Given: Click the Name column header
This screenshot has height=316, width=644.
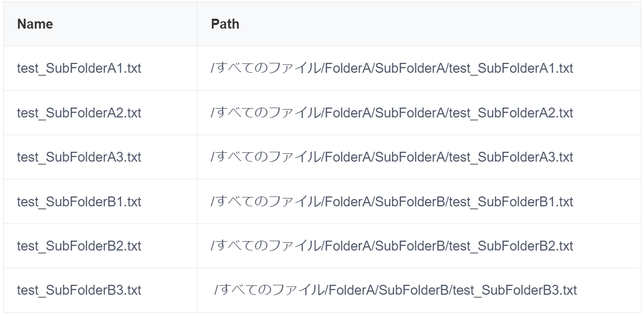Looking at the screenshot, I should pyautogui.click(x=35, y=24).
